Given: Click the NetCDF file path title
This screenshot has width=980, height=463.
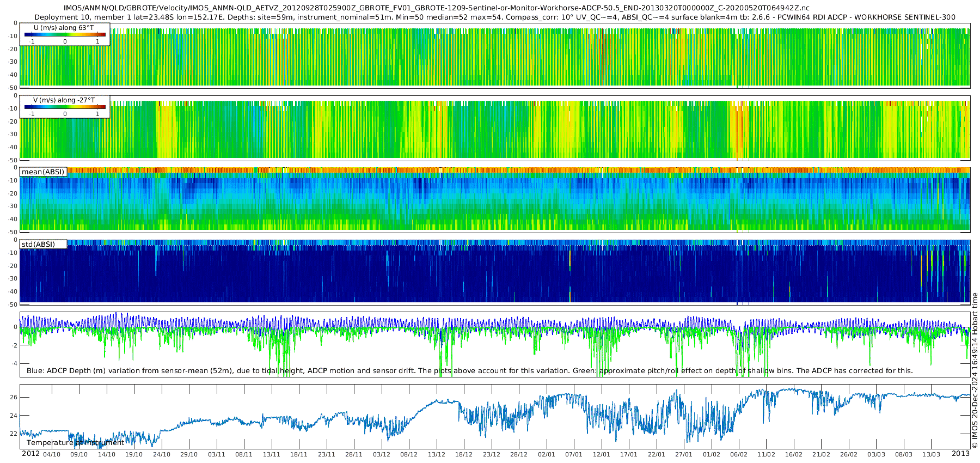Looking at the screenshot, I should [x=436, y=8].
